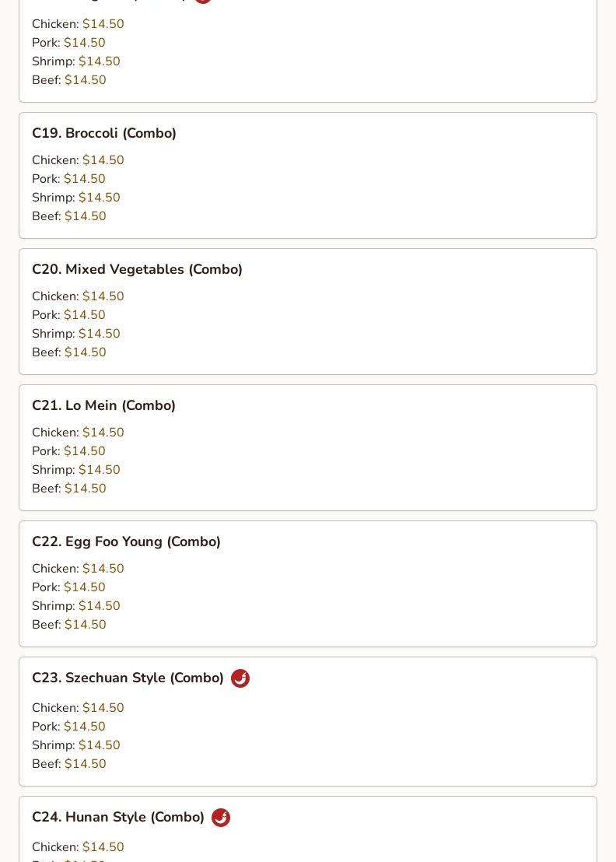The width and height of the screenshot is (616, 862).
Task: Select the C24. Hunan Style (Combo) title
Action: pyautogui.click(x=118, y=817)
